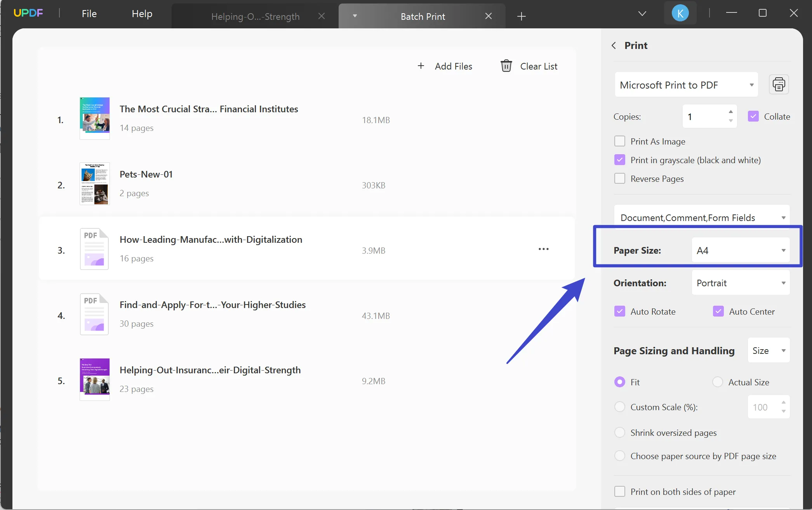Toggle Print in grayscale checkbox

click(620, 160)
